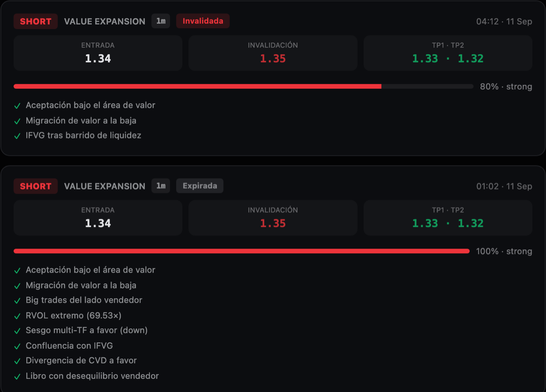Open the ENTRADA 1.34 box in Expirada card
The height and width of the screenshot is (392, 546).
[x=98, y=218]
